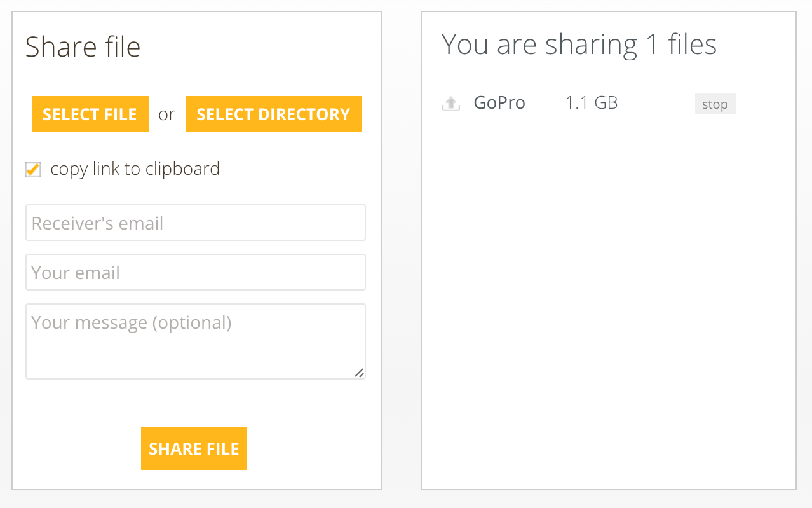The width and height of the screenshot is (812, 508).
Task: Click the 'or' text between select buttons
Action: coord(166,114)
